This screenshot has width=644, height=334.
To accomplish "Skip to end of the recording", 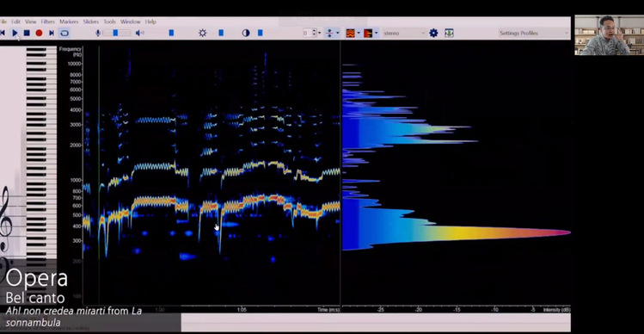I will pyautogui.click(x=52, y=33).
